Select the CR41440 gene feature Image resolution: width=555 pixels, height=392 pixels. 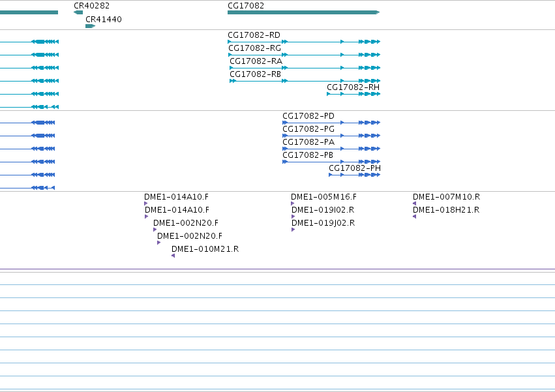pos(90,26)
